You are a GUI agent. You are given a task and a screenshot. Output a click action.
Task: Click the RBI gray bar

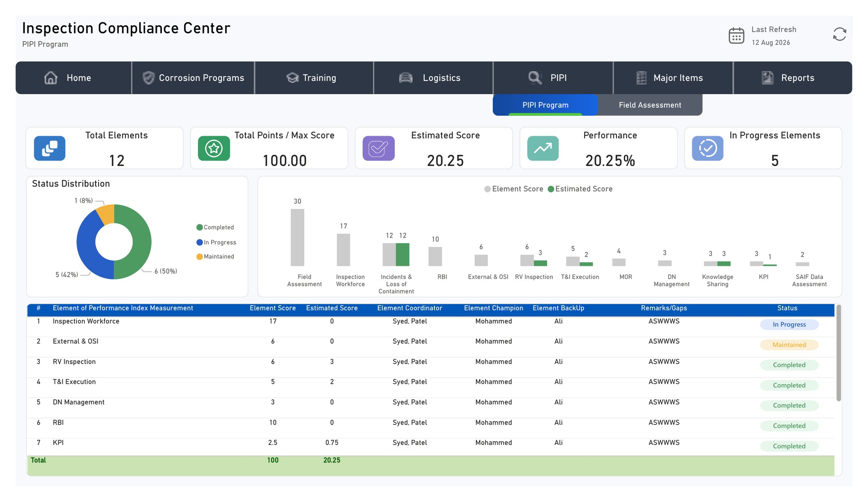point(435,256)
